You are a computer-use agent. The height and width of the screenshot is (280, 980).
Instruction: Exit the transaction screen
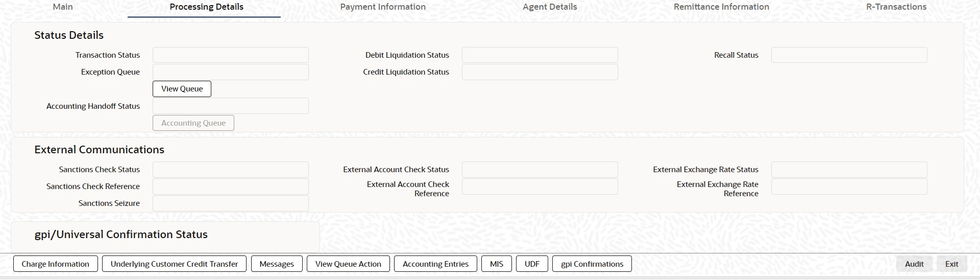click(x=951, y=264)
